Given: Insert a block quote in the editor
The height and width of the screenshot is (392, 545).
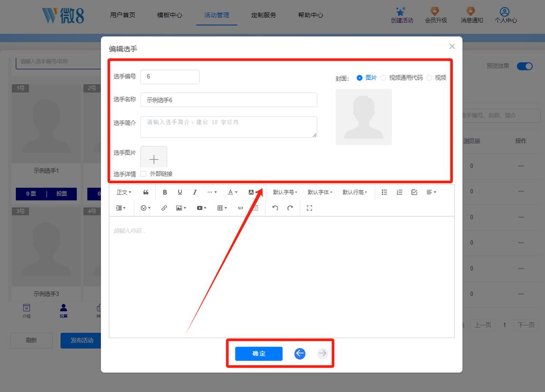Looking at the screenshot, I should pos(146,192).
